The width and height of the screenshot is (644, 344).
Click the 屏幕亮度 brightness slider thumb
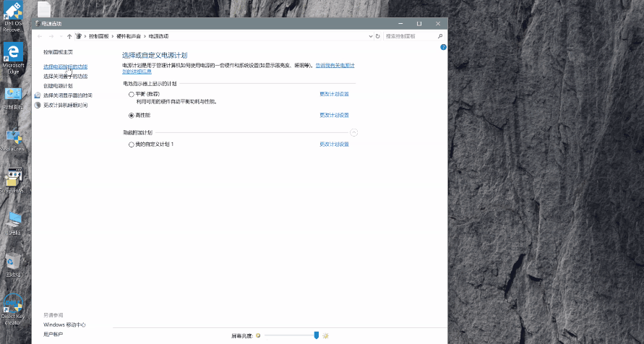tap(317, 335)
